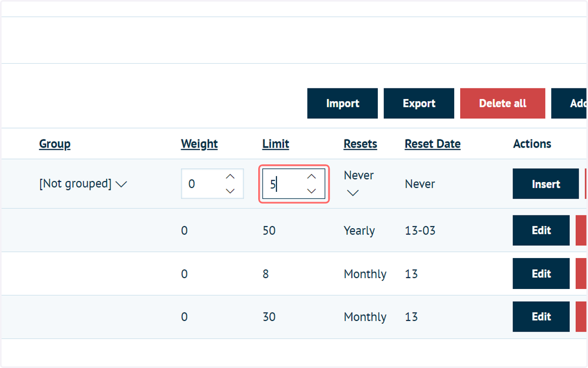Sort table by Reset Date column header
Viewport: 588px width, 368px height.
(x=433, y=144)
